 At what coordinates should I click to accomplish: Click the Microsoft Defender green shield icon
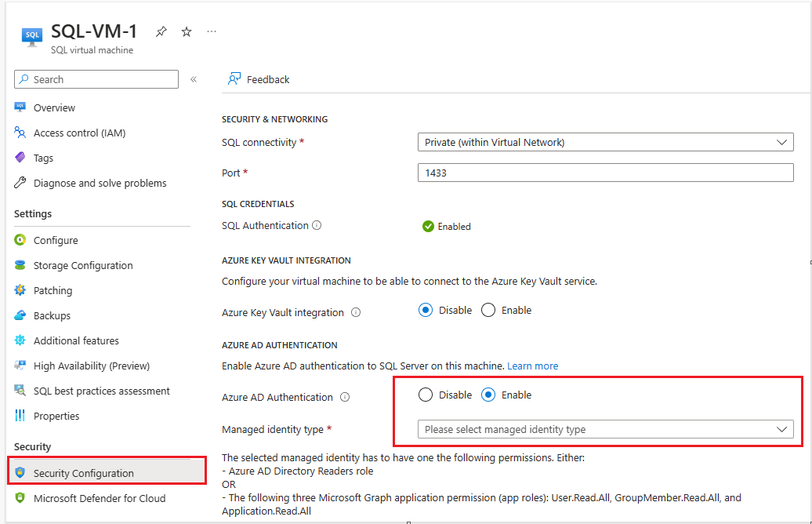(20, 497)
